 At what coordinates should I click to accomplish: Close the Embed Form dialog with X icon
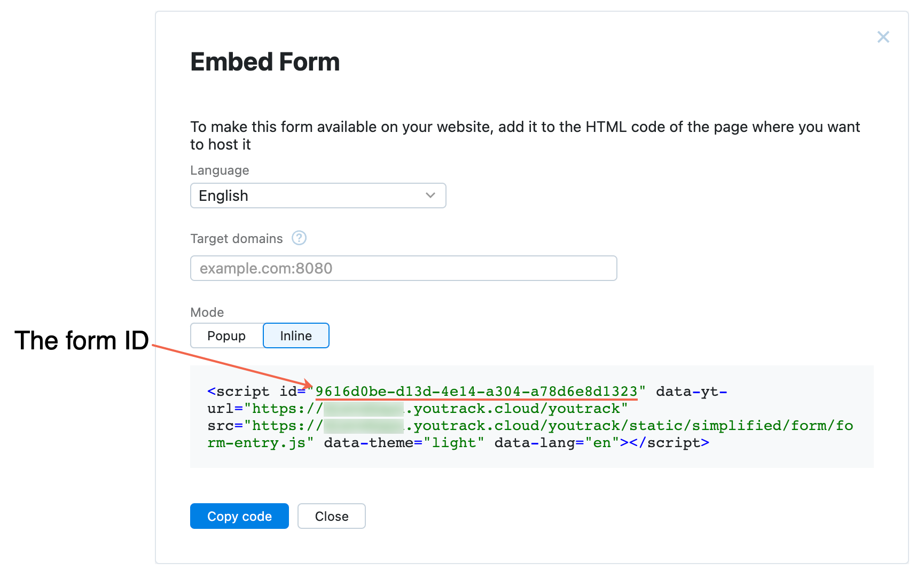883,37
